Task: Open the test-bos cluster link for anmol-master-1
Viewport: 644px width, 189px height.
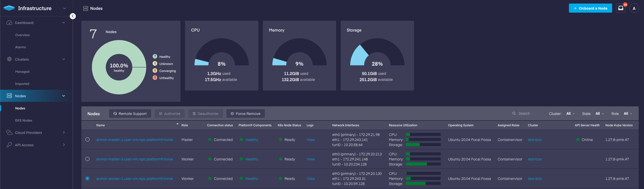Action: [534, 140]
